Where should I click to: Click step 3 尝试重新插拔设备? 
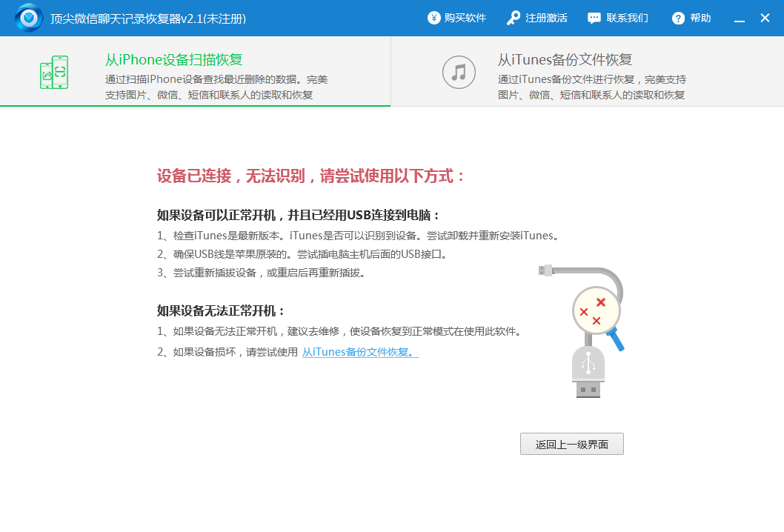click(x=262, y=273)
